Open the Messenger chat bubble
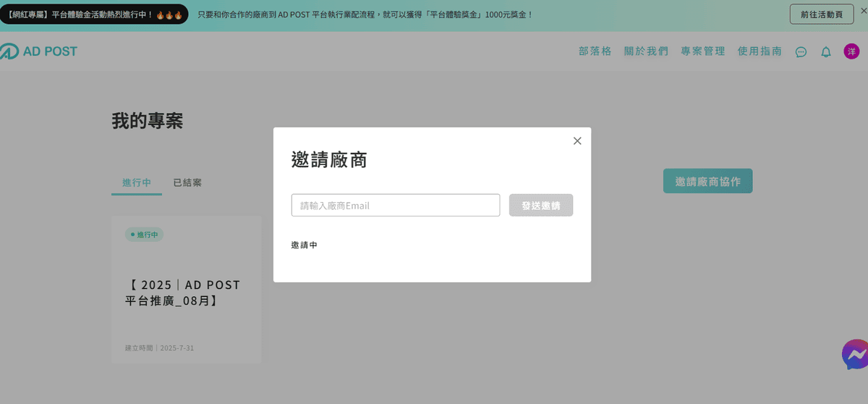The width and height of the screenshot is (868, 404). click(855, 355)
